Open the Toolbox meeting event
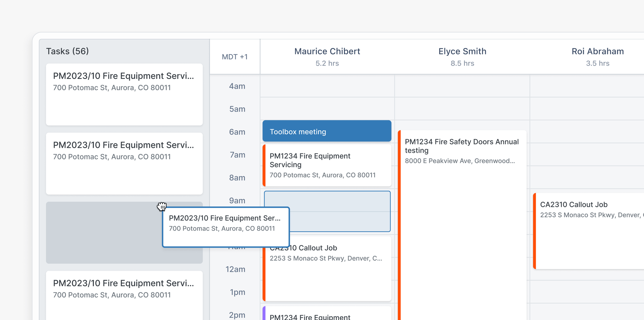This screenshot has width=644, height=320. [x=327, y=131]
